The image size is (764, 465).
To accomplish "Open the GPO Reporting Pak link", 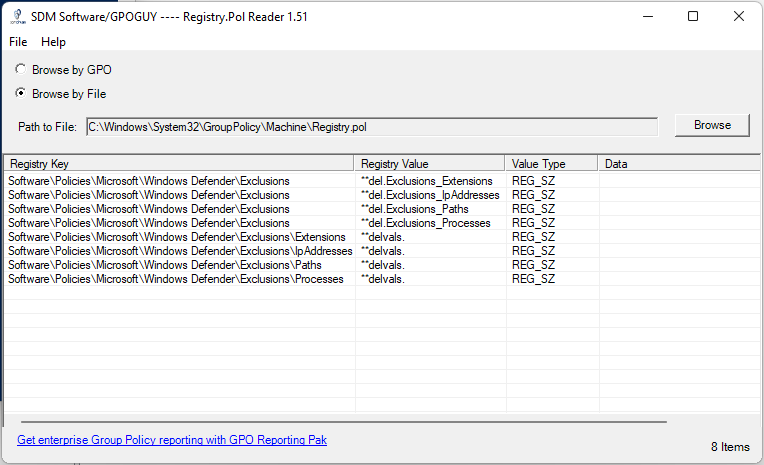I will [172, 440].
